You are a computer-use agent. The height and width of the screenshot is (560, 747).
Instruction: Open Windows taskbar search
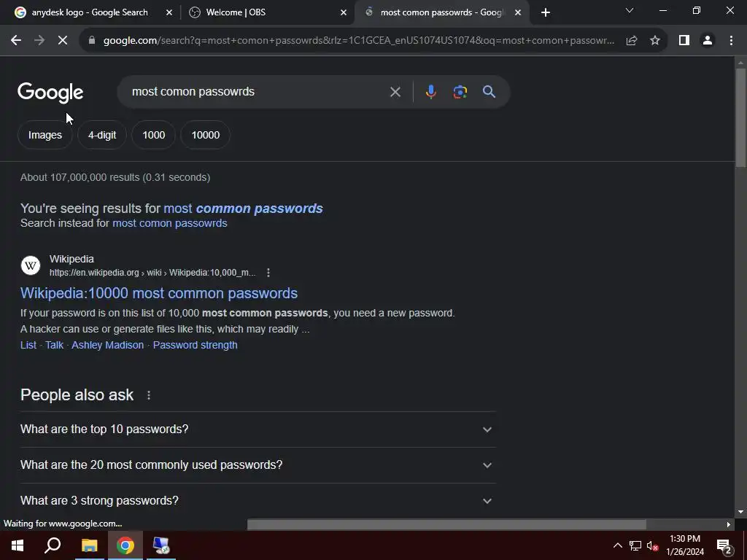53,545
